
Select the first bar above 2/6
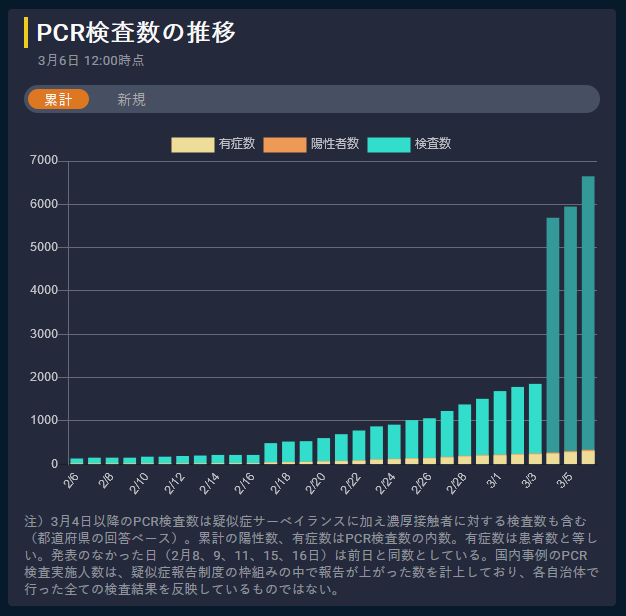(77, 461)
